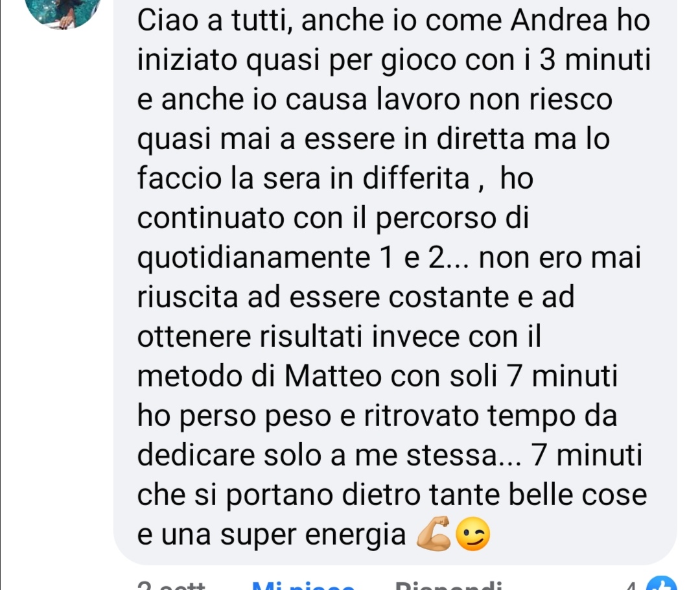Image resolution: width=700 pixels, height=590 pixels.
Task: Click the word quotidianamente in the comment
Action: tap(253, 258)
